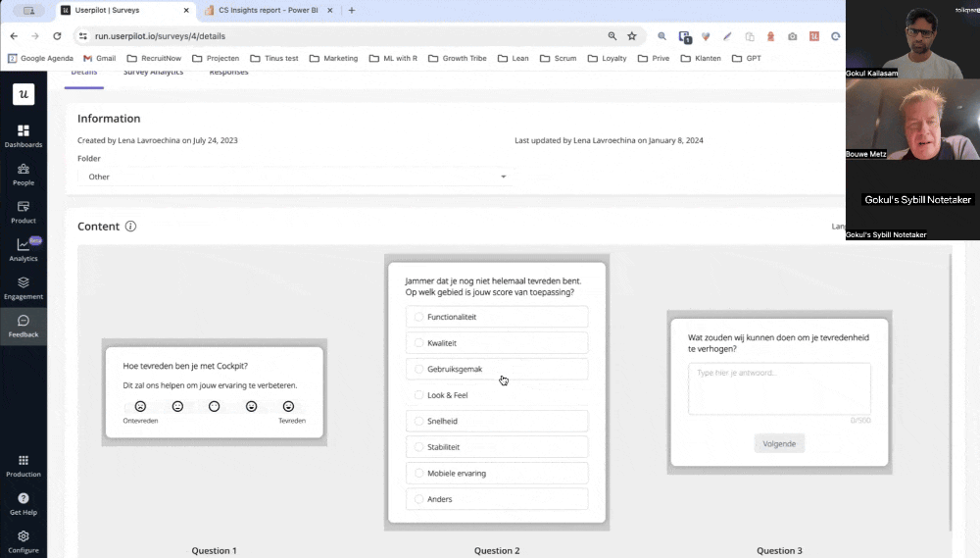Choose the Look & Feel radio option
Screen dimensions: 980x558
pyautogui.click(x=419, y=395)
